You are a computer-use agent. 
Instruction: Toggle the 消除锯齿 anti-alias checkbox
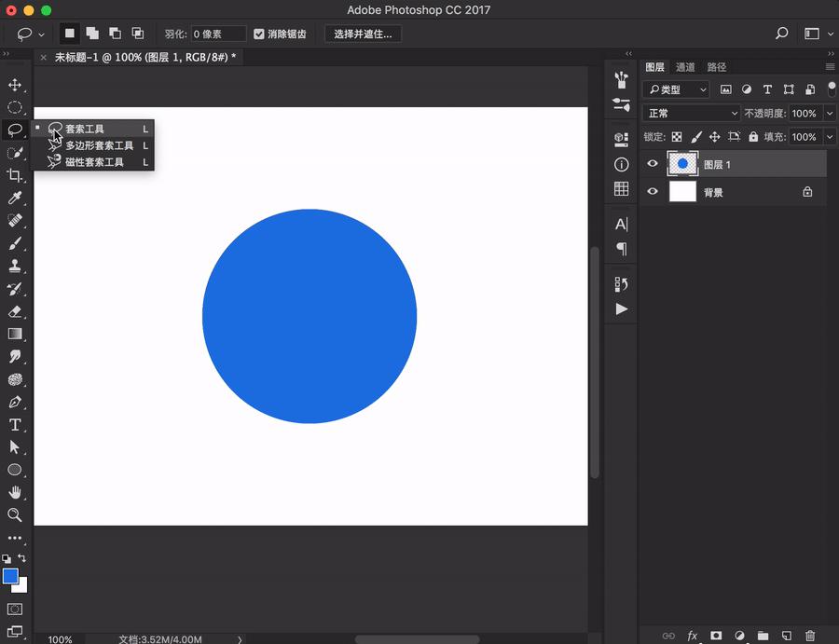pyautogui.click(x=259, y=34)
